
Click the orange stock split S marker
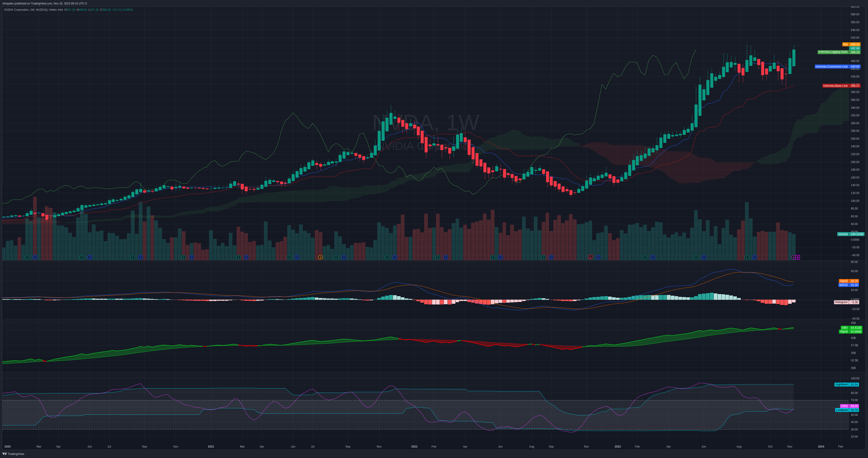pyautogui.click(x=321, y=257)
